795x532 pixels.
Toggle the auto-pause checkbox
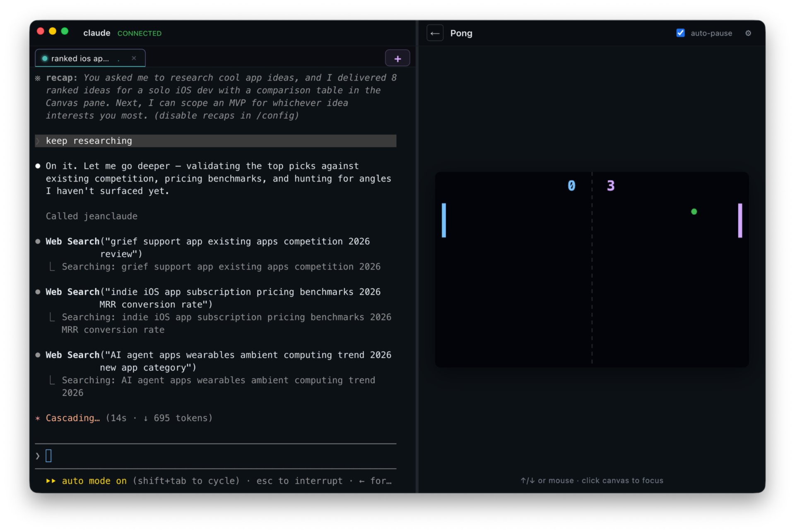680,33
